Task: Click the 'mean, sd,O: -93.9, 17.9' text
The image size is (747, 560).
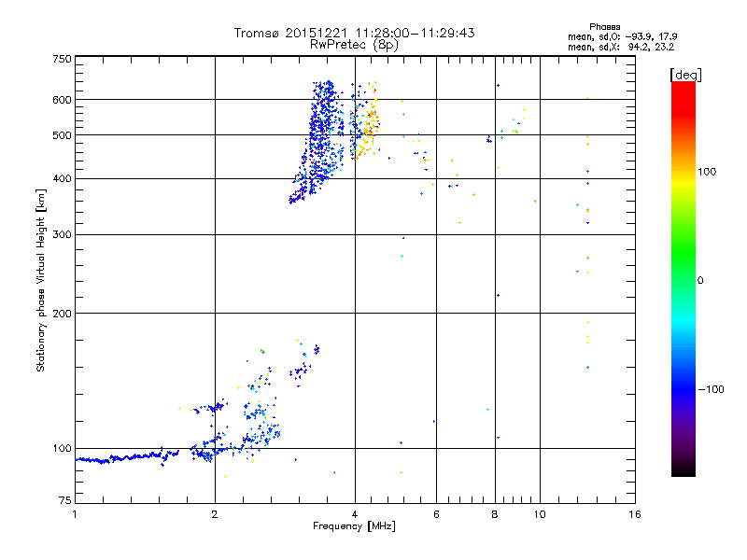Action: tap(622, 36)
